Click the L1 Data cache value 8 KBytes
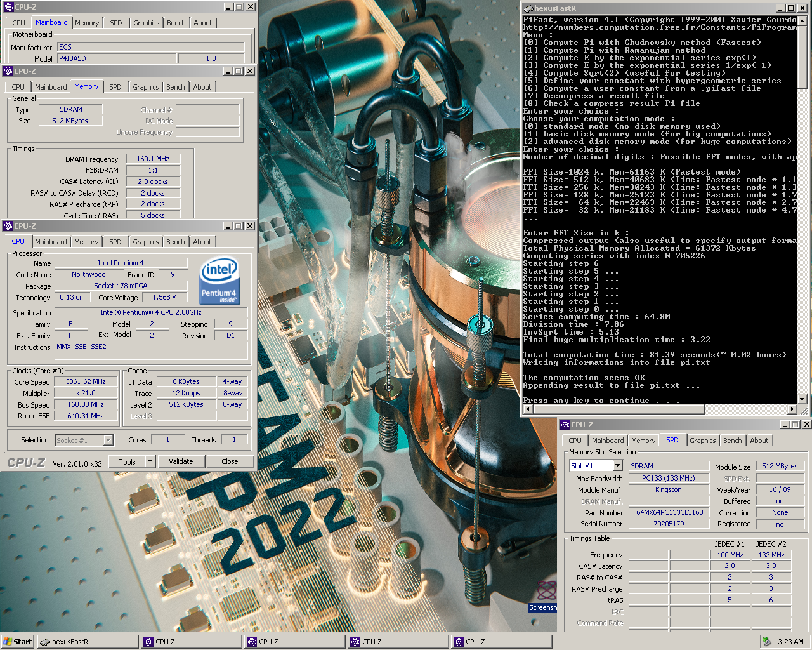Image resolution: width=812 pixels, height=650 pixels. 186,382
